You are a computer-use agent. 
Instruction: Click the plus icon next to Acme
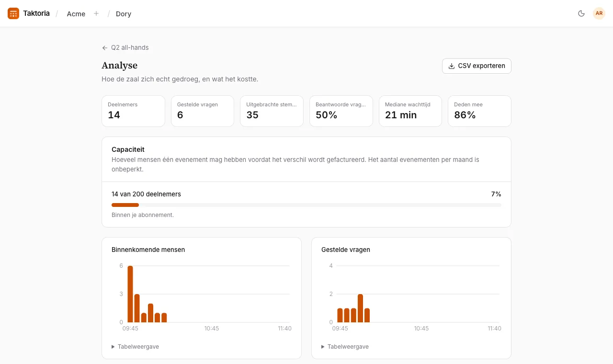pos(96,13)
